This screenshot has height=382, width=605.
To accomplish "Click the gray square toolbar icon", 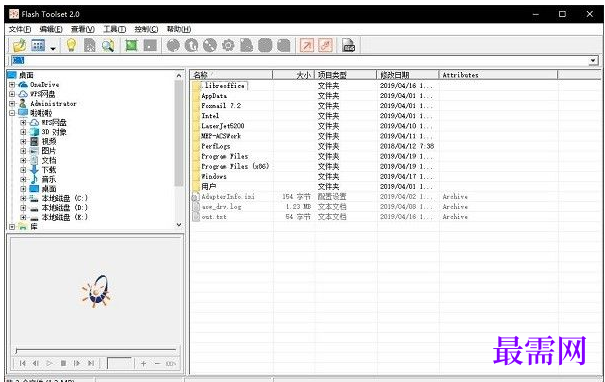I will pos(150,46).
